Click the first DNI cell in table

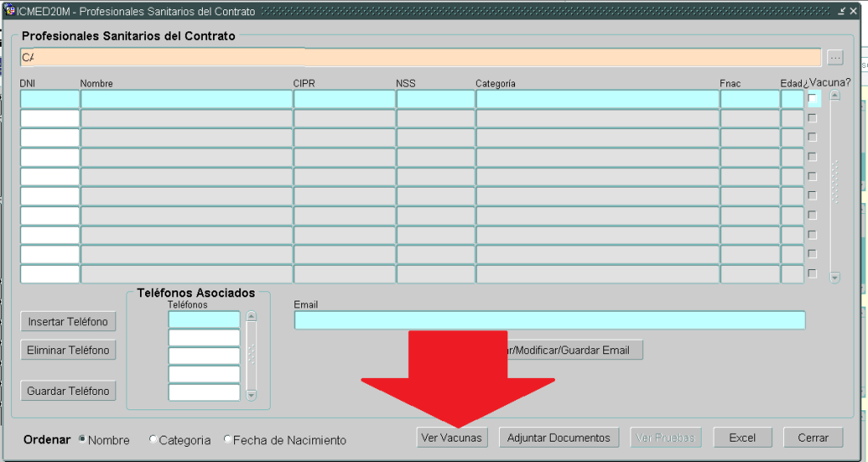point(49,99)
